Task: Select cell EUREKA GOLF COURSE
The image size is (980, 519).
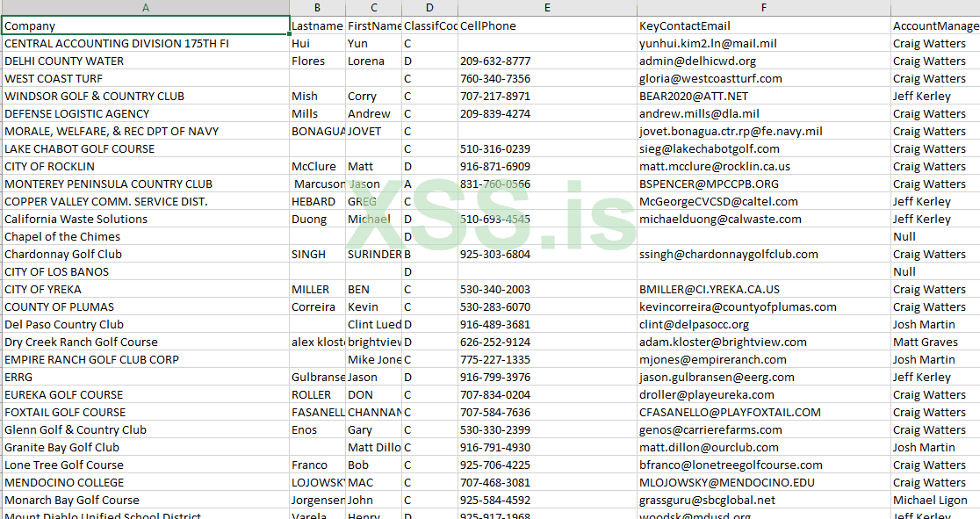Action: pyautogui.click(x=146, y=394)
